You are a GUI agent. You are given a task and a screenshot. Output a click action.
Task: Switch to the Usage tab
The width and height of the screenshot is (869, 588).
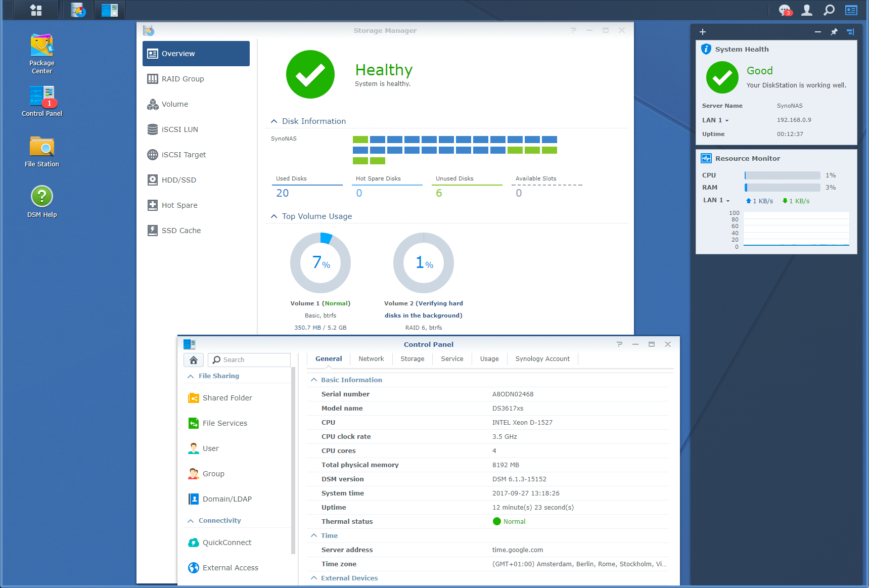(489, 359)
